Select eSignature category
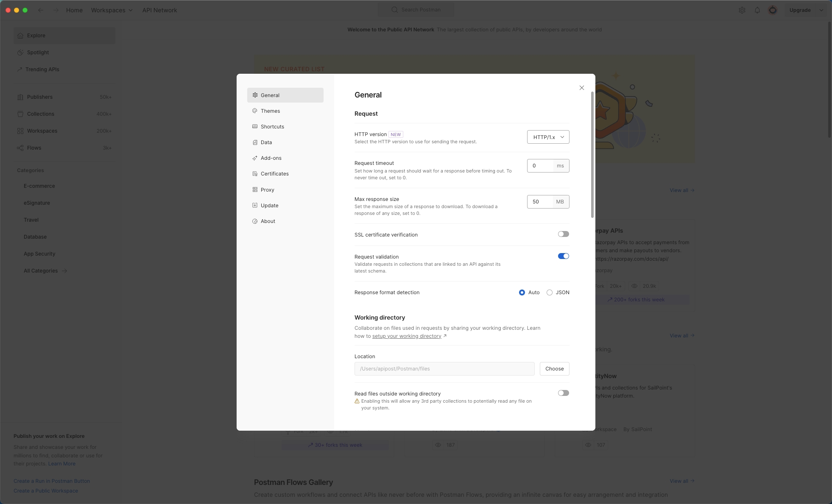 [37, 203]
